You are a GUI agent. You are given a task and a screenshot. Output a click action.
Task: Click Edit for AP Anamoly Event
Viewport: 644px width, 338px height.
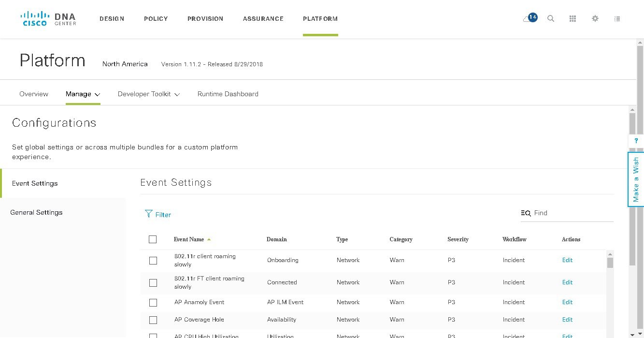(x=567, y=302)
